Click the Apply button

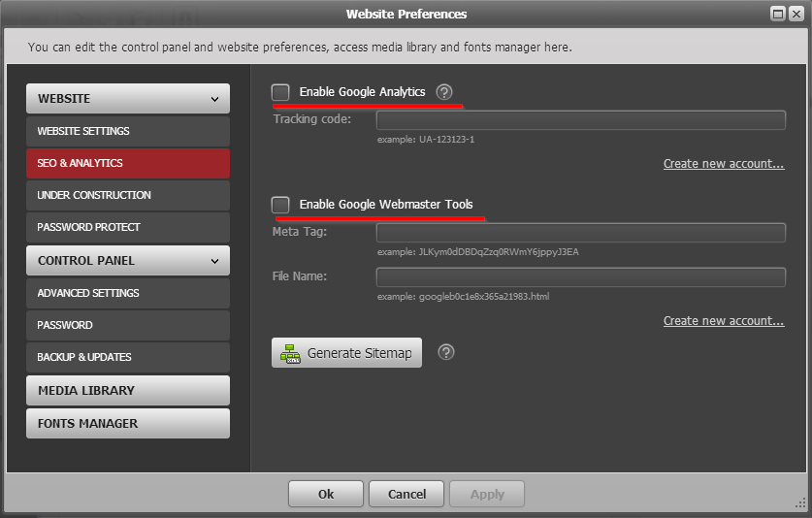[x=487, y=494]
